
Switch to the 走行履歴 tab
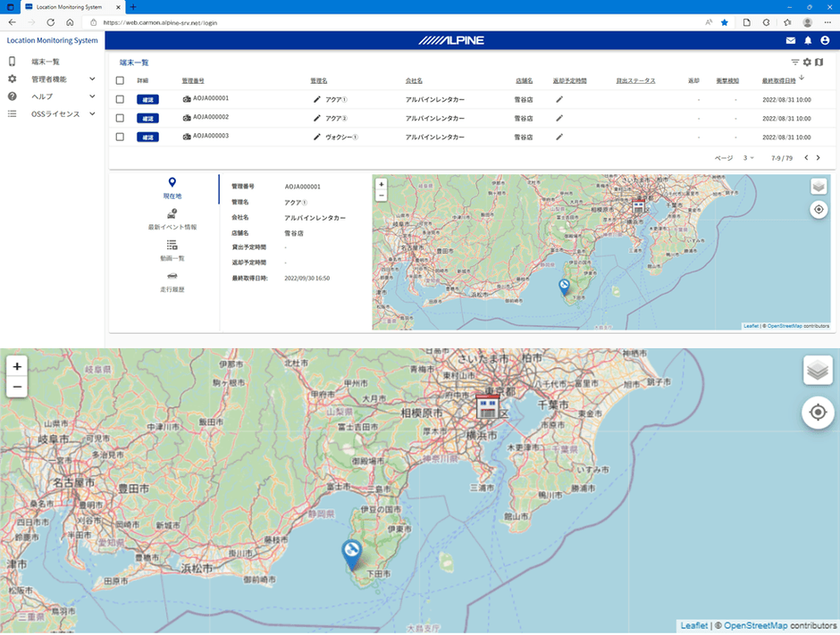click(172, 281)
